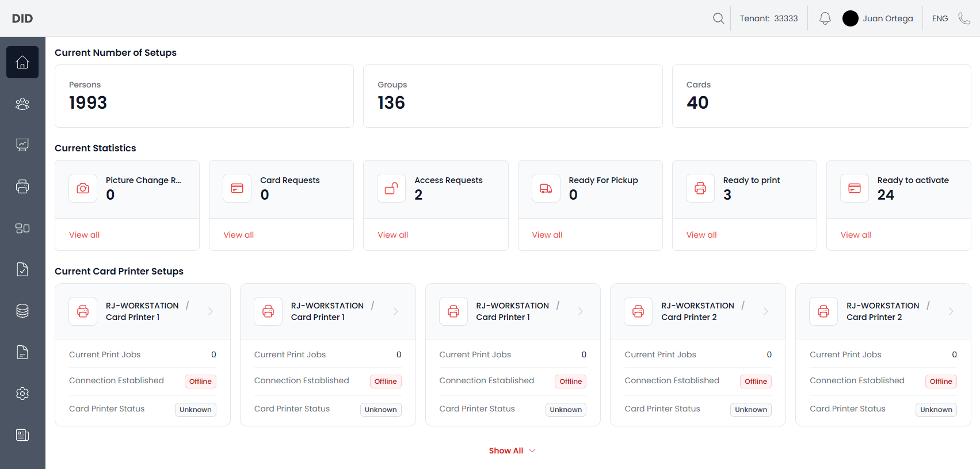Click the Ready to activate card icon
The height and width of the screenshot is (469, 980).
pyautogui.click(x=855, y=188)
